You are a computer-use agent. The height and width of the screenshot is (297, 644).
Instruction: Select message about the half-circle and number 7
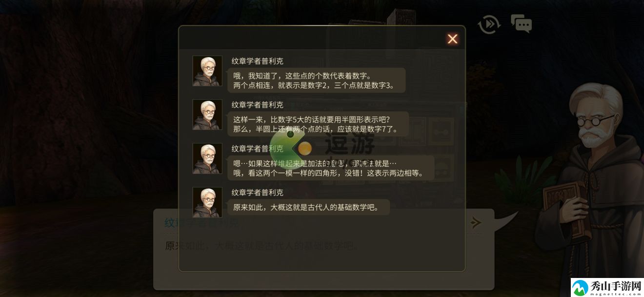[316, 124]
